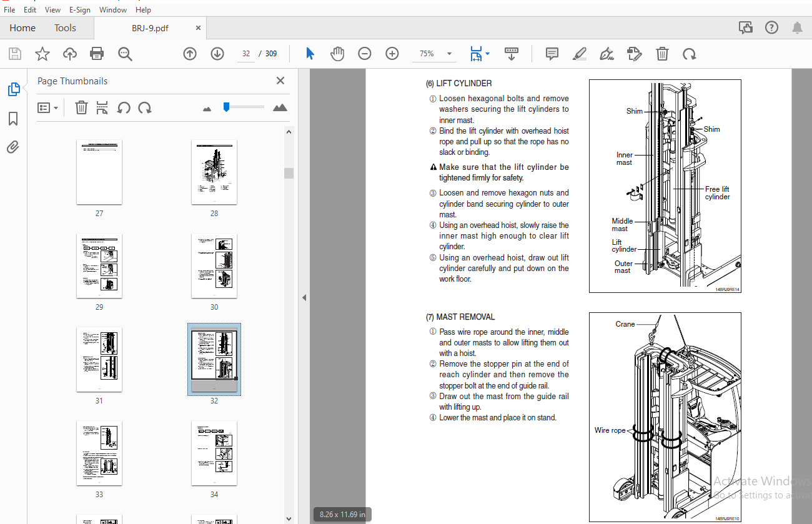Switch to the Tools tab
Screen dimensions: 812x524
[x=65, y=27]
